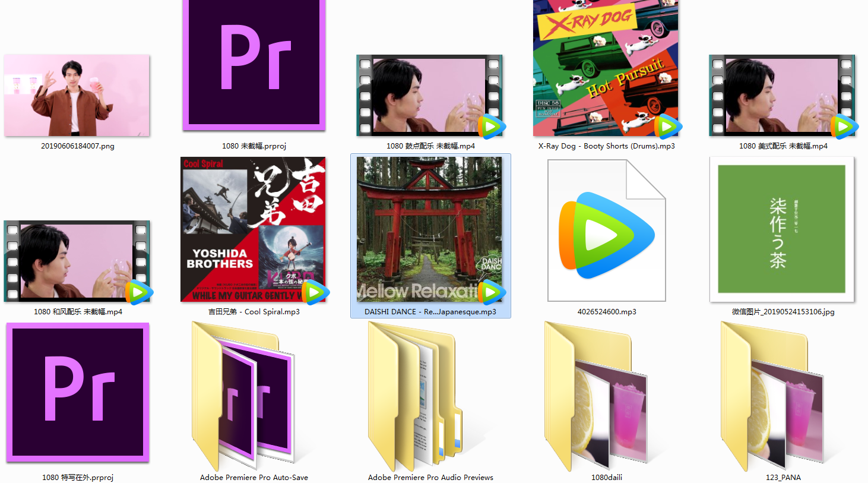Click play badge on 吉田兄弟 Cool Spiral cover
This screenshot has width=868, height=483.
point(315,292)
